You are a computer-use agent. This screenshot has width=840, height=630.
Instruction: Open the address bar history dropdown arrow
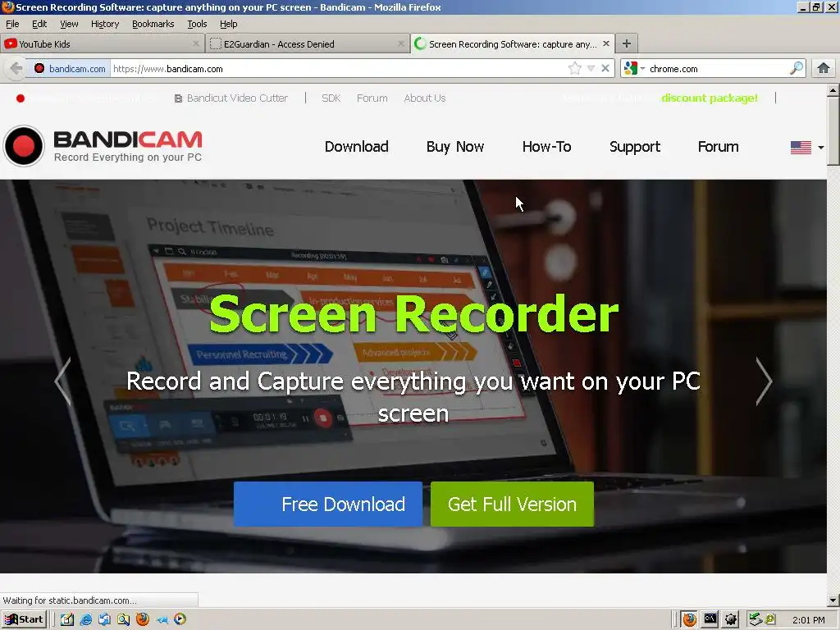[x=591, y=68]
